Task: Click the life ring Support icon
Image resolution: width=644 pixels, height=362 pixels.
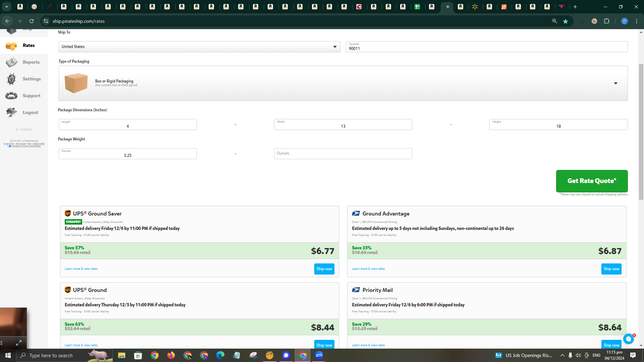Action: (x=11, y=96)
